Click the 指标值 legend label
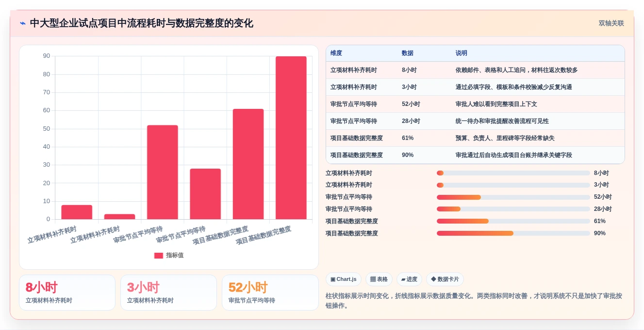The height and width of the screenshot is (330, 644). [175, 255]
